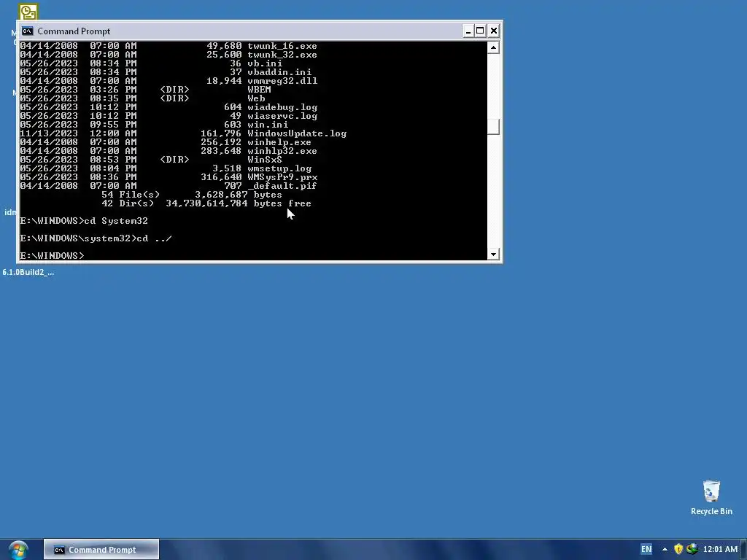Close the Command Prompt window
The image size is (747, 560).
[x=494, y=31]
